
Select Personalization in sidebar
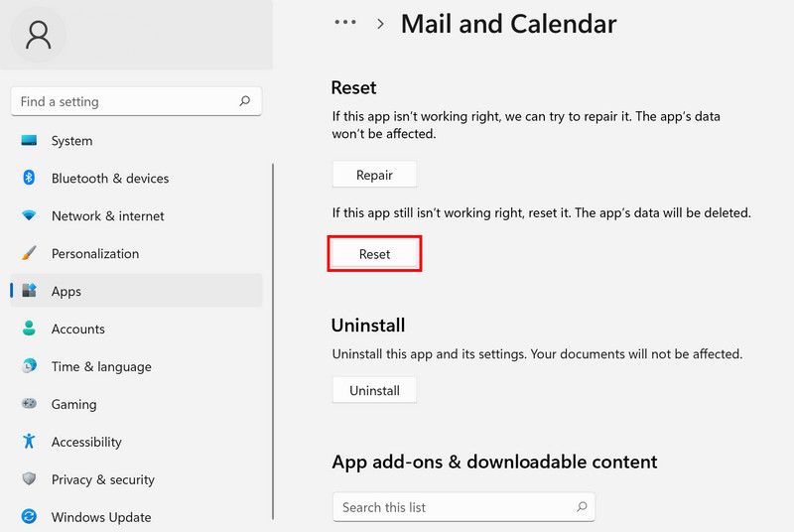(136, 252)
